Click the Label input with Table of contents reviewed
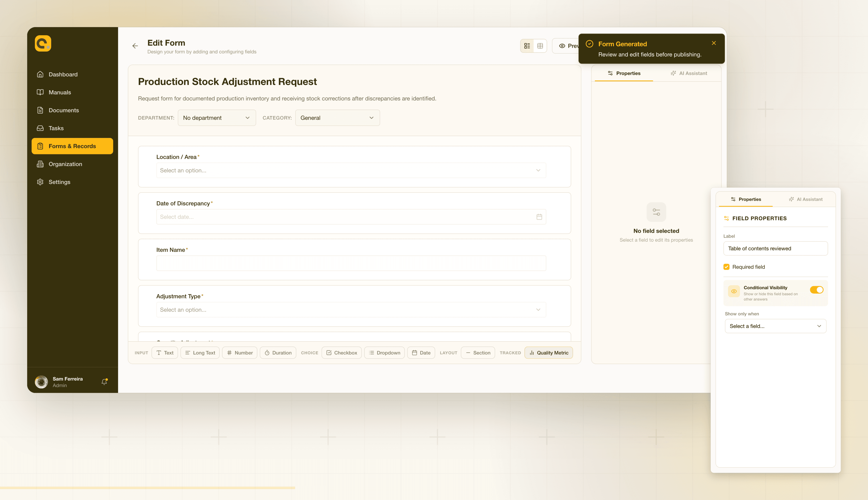The image size is (868, 500). coord(775,248)
